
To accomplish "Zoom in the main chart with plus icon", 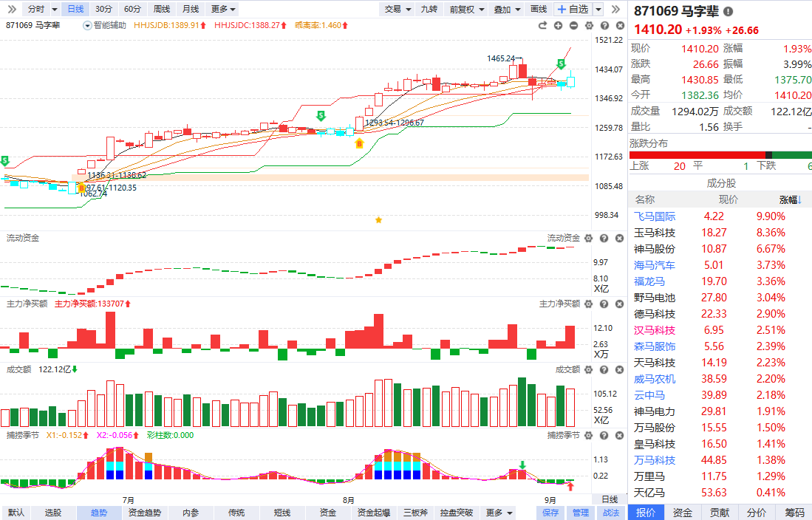I will tap(558, 25).
